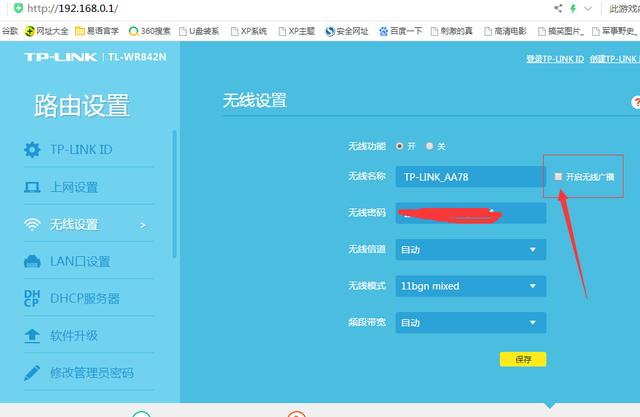
Task: Click the 无线密码 input field
Action: pyautogui.click(x=471, y=213)
